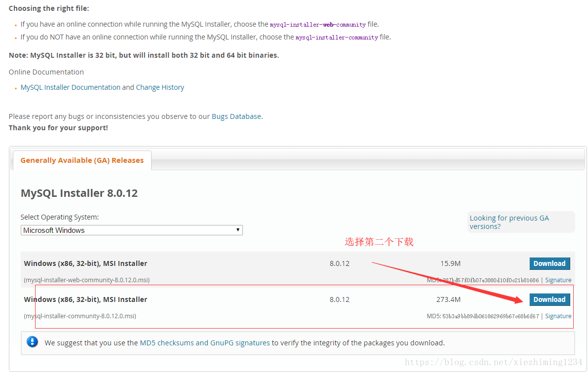Click Looking for previous GA versions
Image resolution: width=588 pixels, height=372 pixels.
point(509,222)
